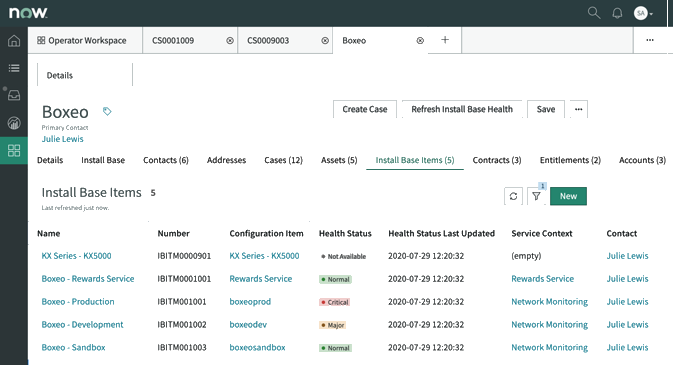Viewport: 673px width, 365px height.
Task: Click the Save button
Action: [x=546, y=109]
